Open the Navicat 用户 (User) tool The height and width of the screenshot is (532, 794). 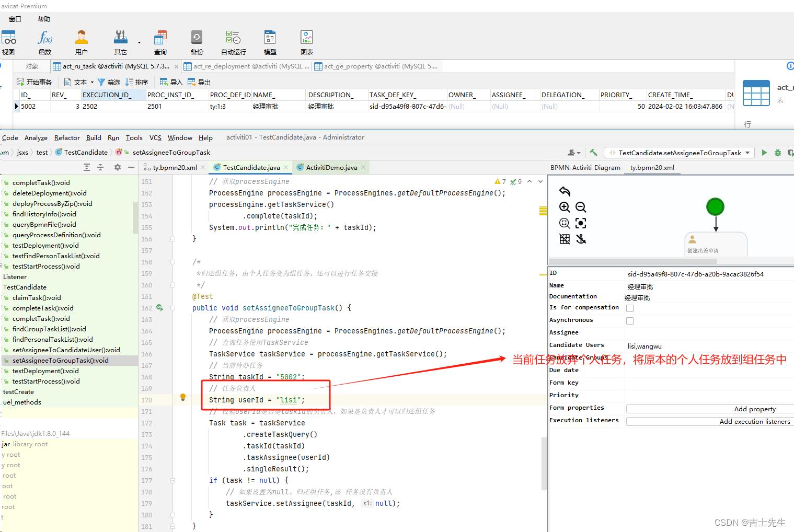click(82, 42)
